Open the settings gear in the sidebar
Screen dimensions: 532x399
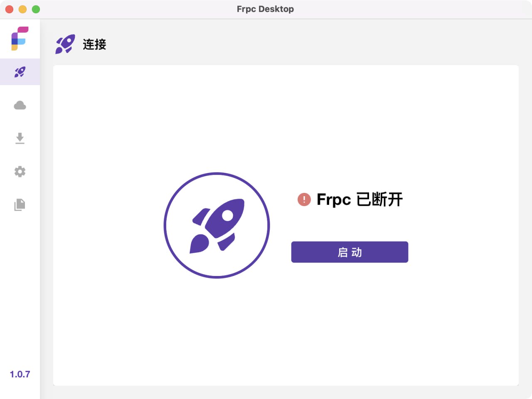(x=20, y=172)
